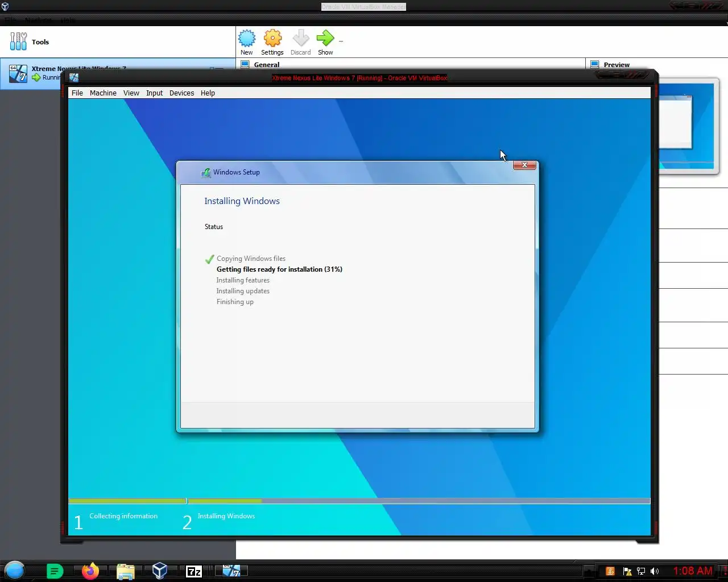Click 'Copying Windows files' status line
Viewport: 728px width, 582px height.
point(251,259)
